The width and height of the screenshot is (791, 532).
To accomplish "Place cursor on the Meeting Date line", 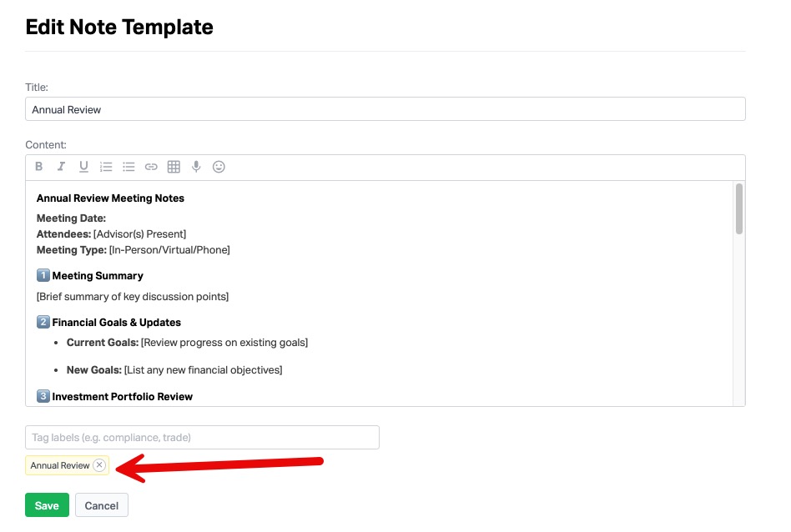I will pyautogui.click(x=72, y=218).
